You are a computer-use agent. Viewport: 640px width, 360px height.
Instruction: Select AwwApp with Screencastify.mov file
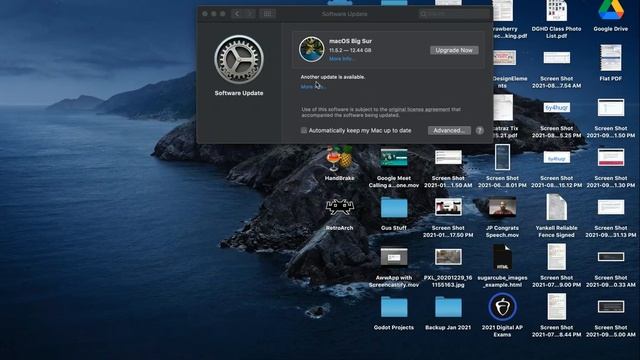(x=394, y=258)
